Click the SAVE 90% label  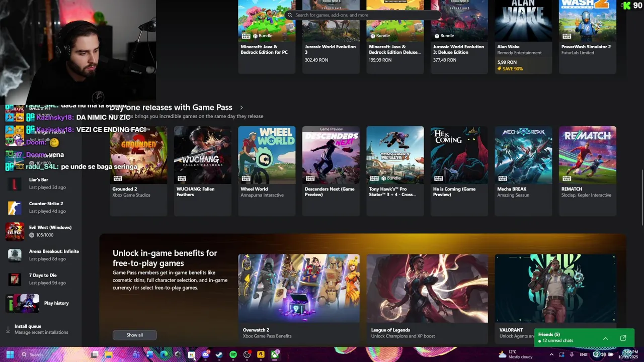tap(510, 68)
